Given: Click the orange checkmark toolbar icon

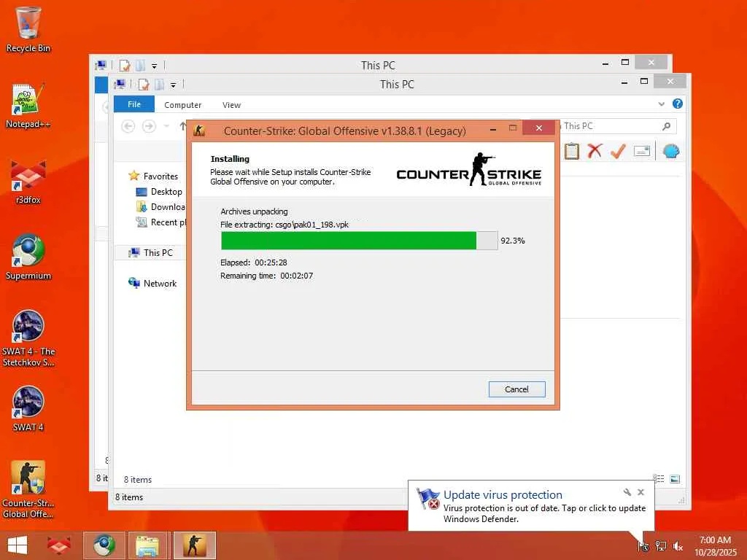Looking at the screenshot, I should tap(618, 152).
